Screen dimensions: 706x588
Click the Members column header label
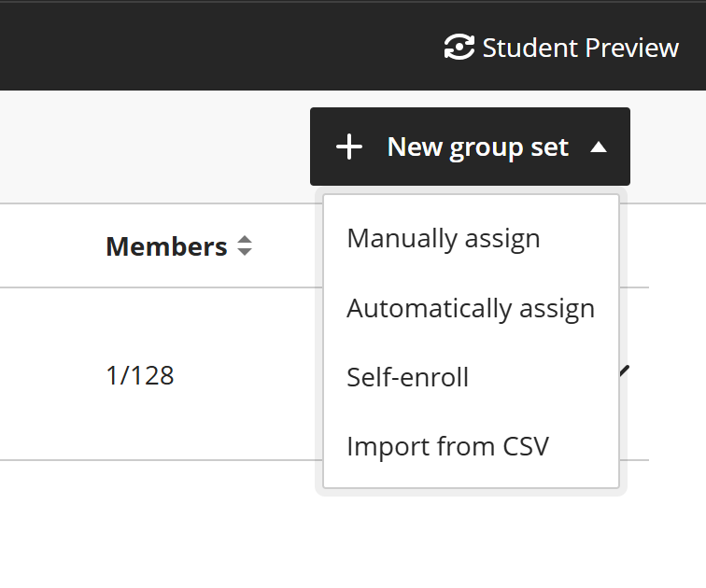pos(166,246)
